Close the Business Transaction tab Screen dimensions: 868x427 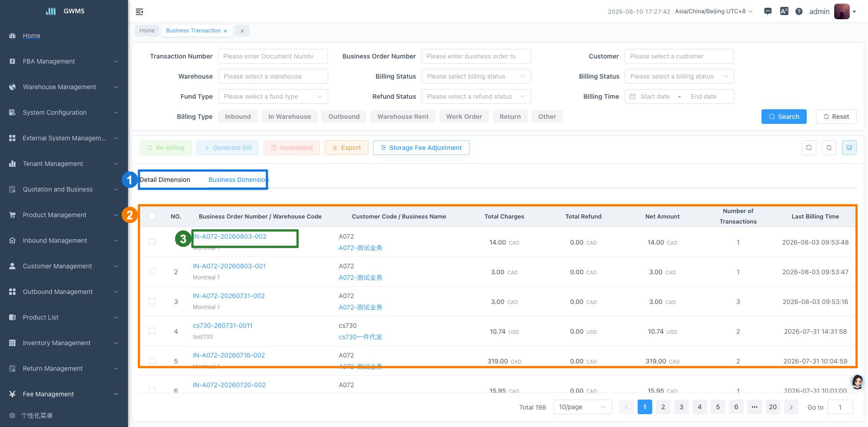(x=225, y=31)
